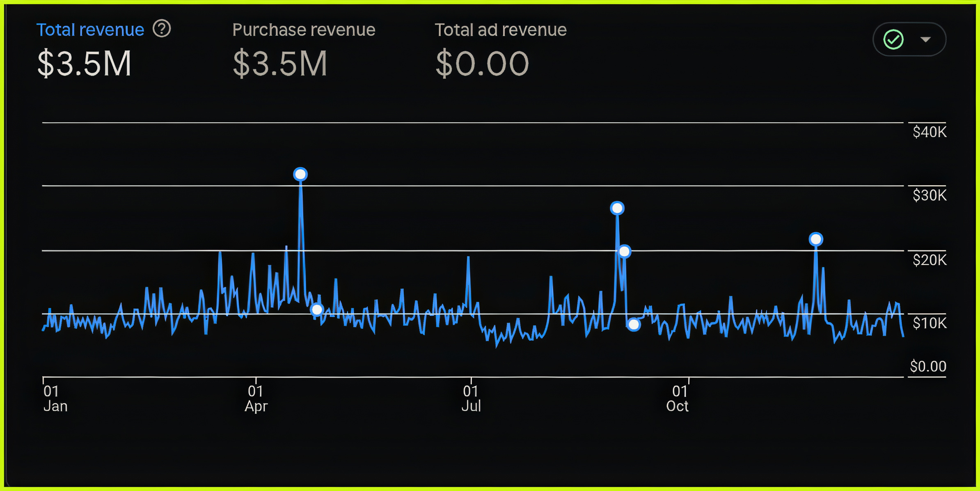Click the low marker after September spike

point(634,325)
